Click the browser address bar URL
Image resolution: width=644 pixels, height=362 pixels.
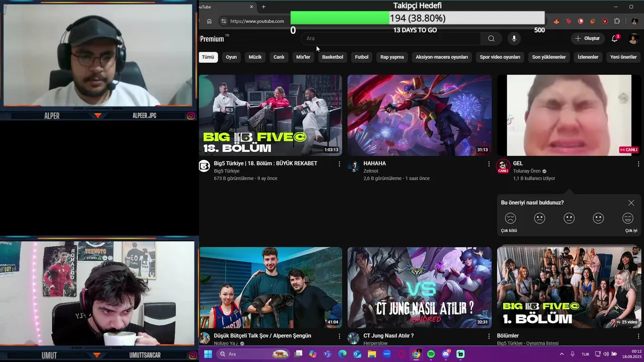[x=257, y=21]
